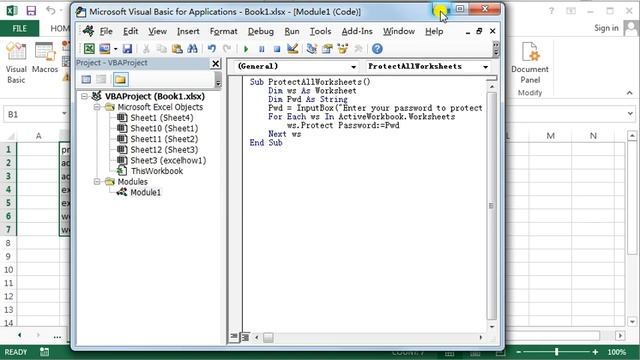Click View Code icon in Project pane

86,80
